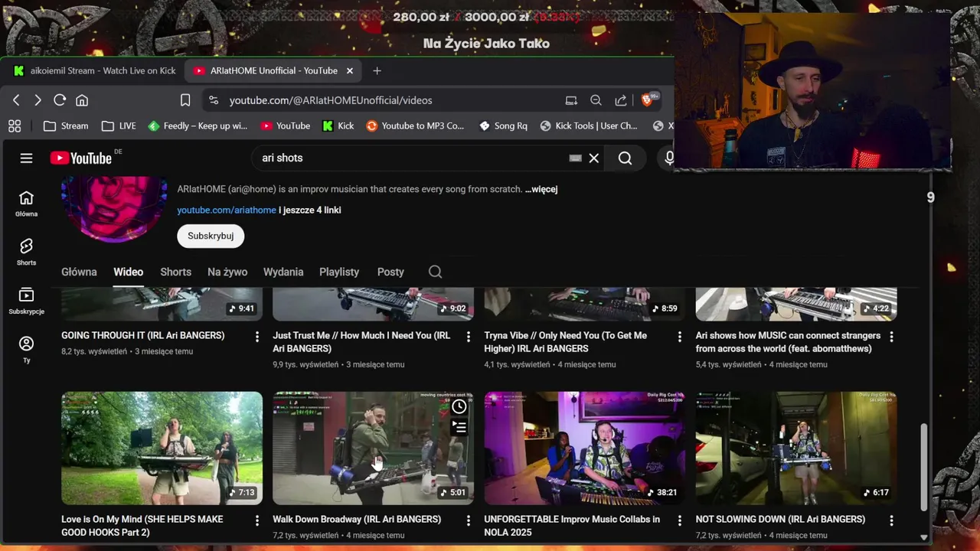Open options menu for Tryna Vibe video
The height and width of the screenshot is (551, 980).
[x=680, y=337]
